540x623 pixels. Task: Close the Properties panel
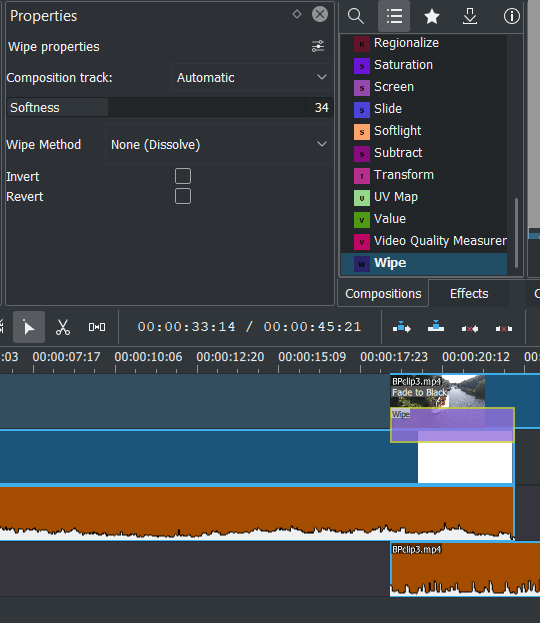click(320, 14)
